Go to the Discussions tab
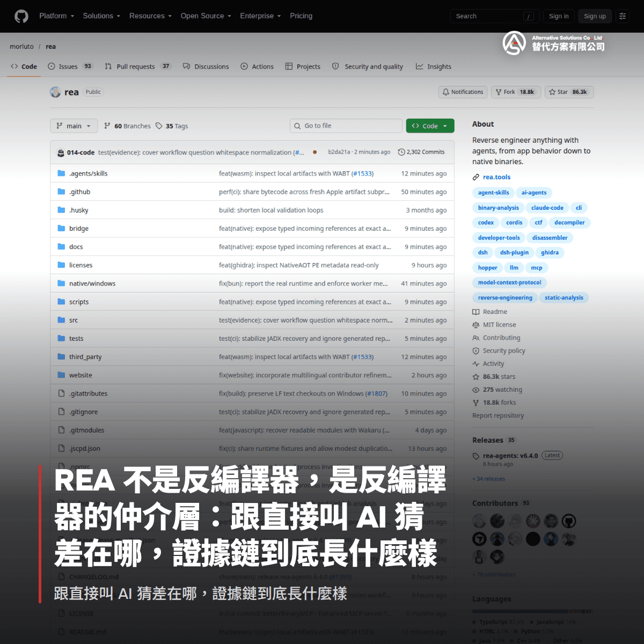The height and width of the screenshot is (644, 644). point(206,67)
